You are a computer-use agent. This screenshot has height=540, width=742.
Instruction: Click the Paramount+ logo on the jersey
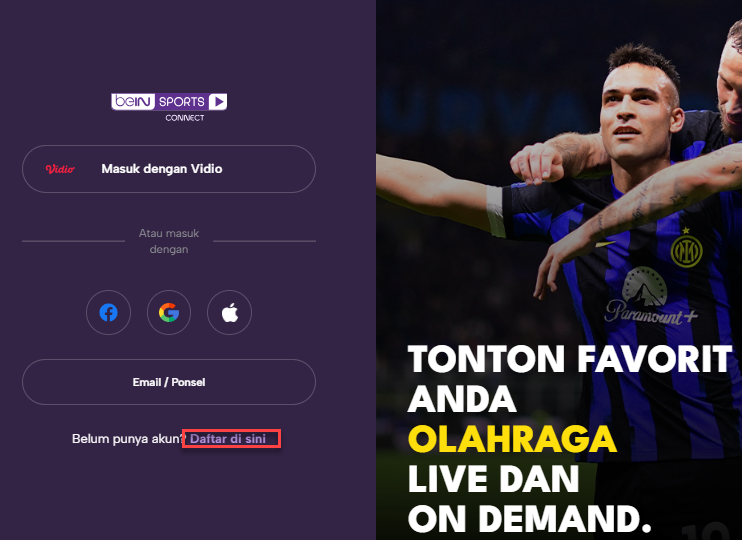(649, 297)
